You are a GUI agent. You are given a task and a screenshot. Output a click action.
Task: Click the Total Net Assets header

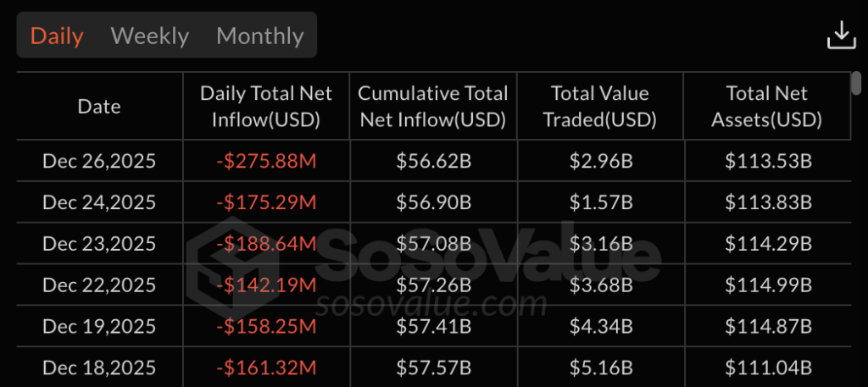767,107
